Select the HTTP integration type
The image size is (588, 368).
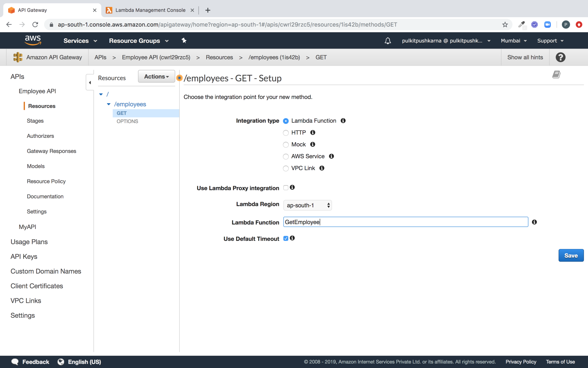coord(286,133)
